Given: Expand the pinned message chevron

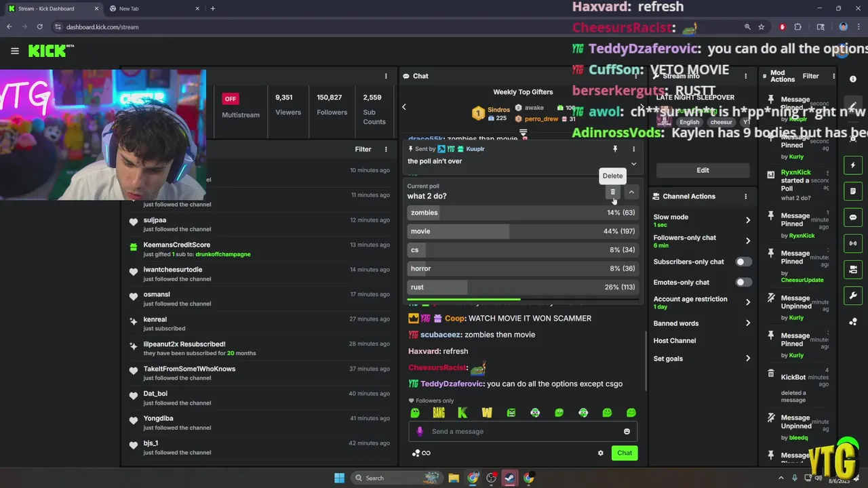Looking at the screenshot, I should coord(633,163).
